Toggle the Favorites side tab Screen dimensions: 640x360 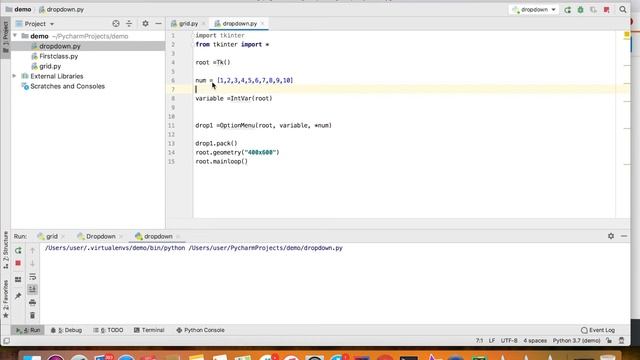pos(5,299)
